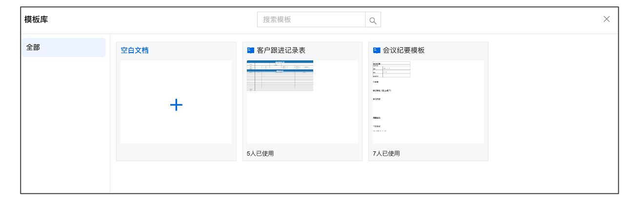The width and height of the screenshot is (644, 202).
Task: Open the 空白文档 title link
Action: click(135, 50)
